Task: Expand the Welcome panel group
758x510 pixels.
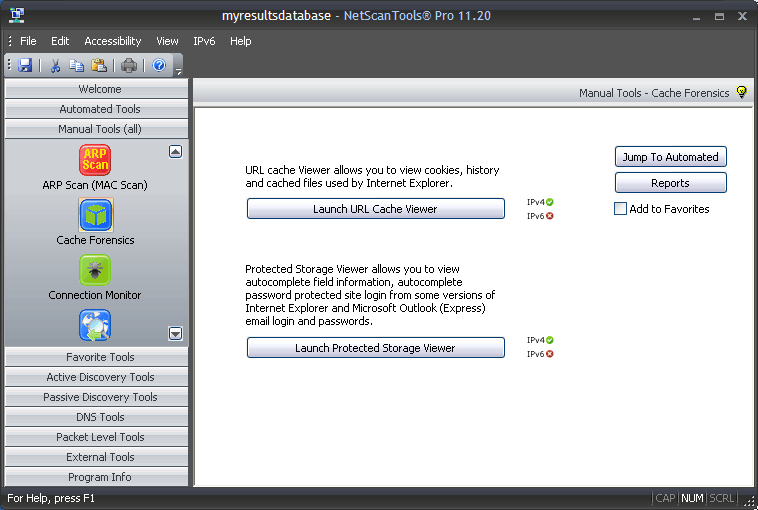Action: tap(97, 88)
